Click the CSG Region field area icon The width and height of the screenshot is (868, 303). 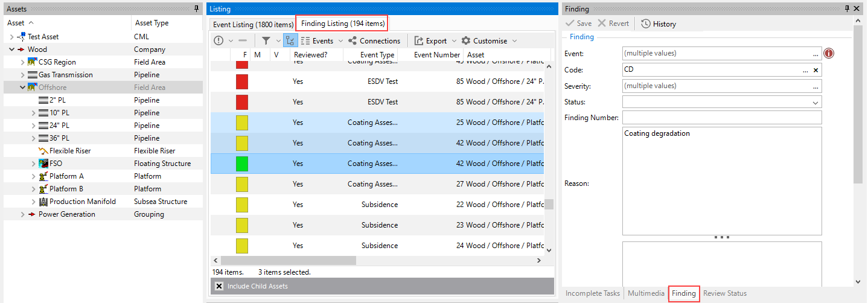coord(33,62)
